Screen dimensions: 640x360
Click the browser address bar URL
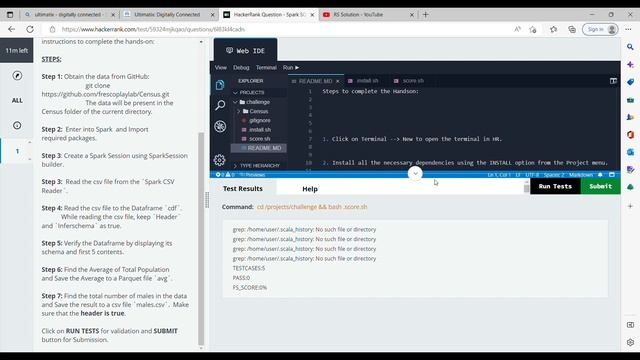click(x=153, y=29)
